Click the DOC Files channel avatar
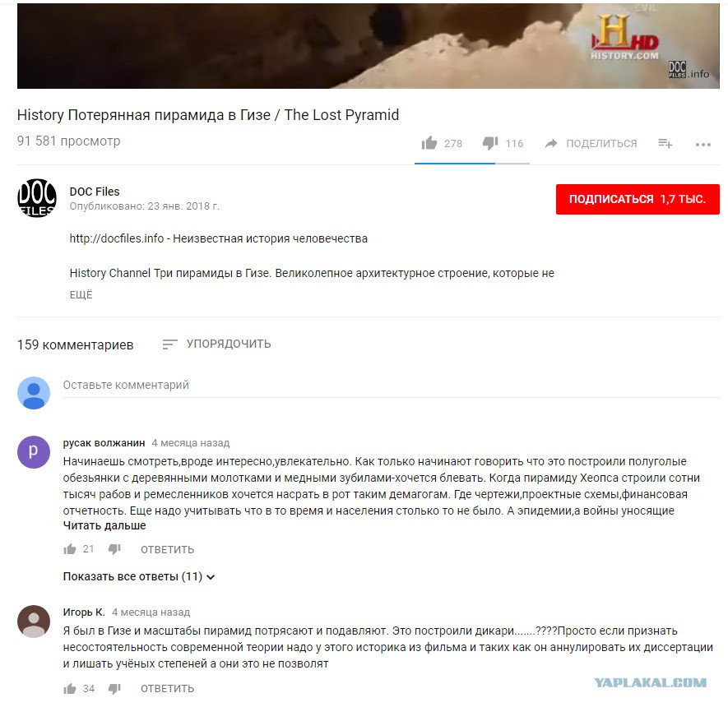728x707 pixels. (x=37, y=197)
